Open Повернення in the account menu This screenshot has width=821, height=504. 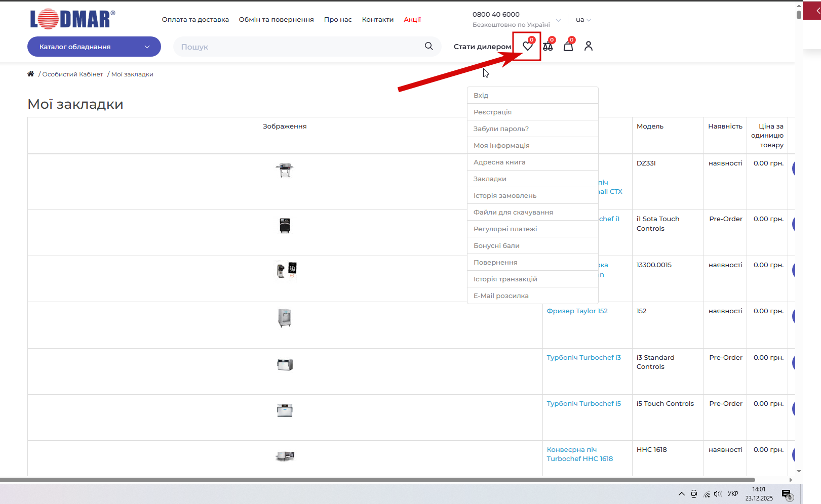(533, 262)
